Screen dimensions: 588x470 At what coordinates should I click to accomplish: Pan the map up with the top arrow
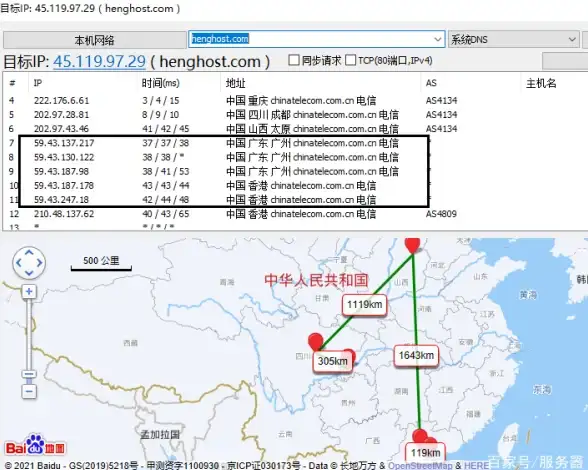29,252
